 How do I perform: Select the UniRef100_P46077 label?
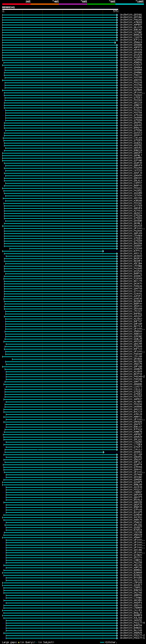[131, 75]
